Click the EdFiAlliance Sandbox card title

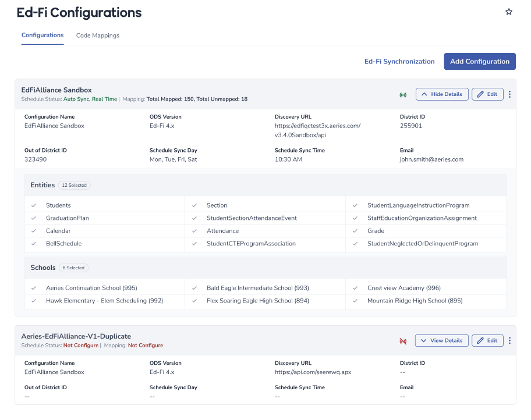coord(56,90)
